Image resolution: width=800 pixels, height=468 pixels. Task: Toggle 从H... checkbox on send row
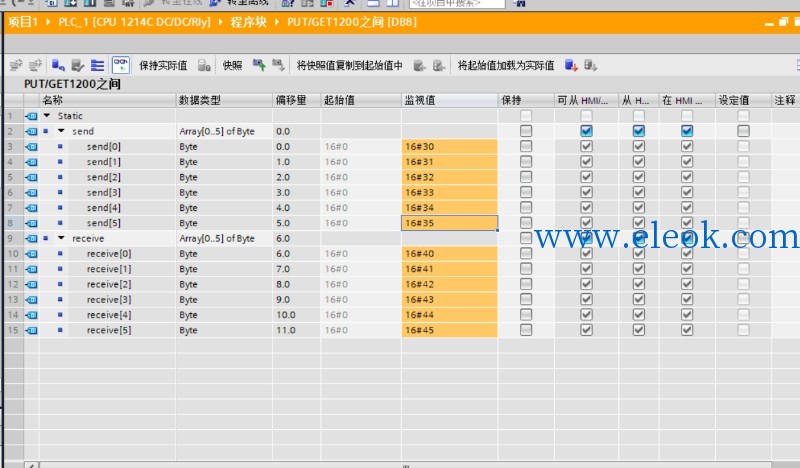pyautogui.click(x=638, y=131)
